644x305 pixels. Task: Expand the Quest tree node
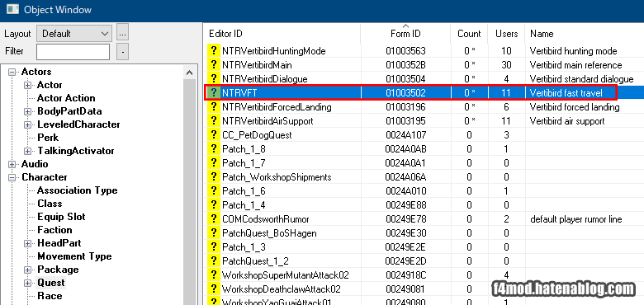pos(27,283)
